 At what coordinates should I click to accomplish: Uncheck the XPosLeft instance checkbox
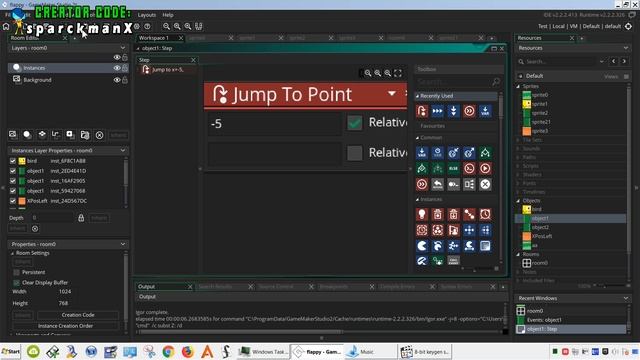pyautogui.click(x=13, y=201)
